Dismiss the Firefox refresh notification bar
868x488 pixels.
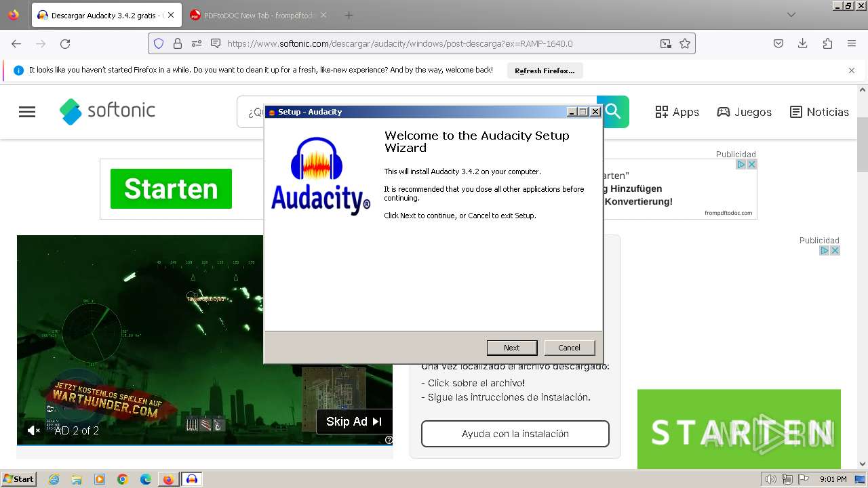[852, 70]
